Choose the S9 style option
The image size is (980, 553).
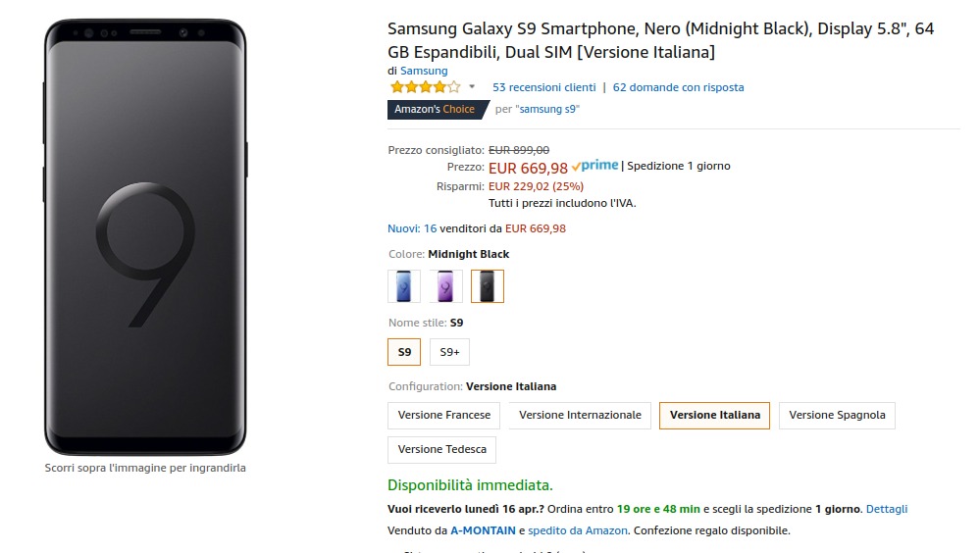(404, 351)
